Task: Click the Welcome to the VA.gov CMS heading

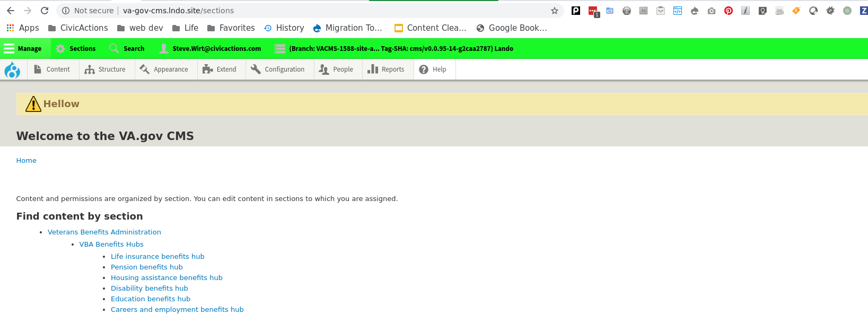Action: [x=105, y=136]
